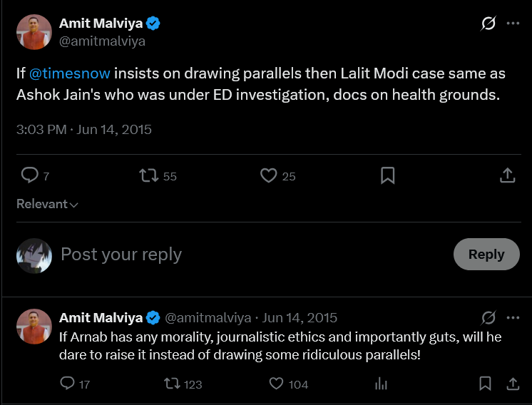532x405 pixels.
Task: Open Grok icon on the reply tweet
Action: [488, 318]
